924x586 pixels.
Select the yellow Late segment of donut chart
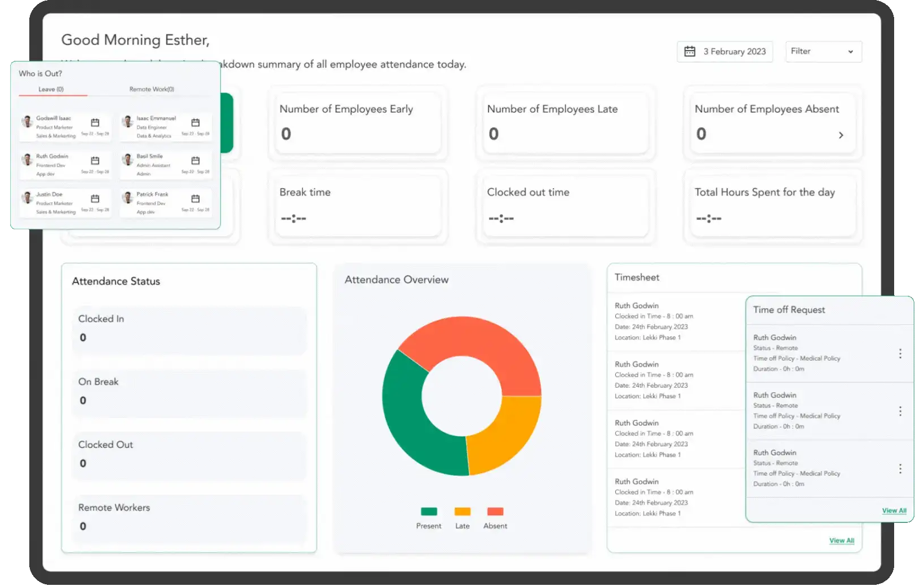505,434
